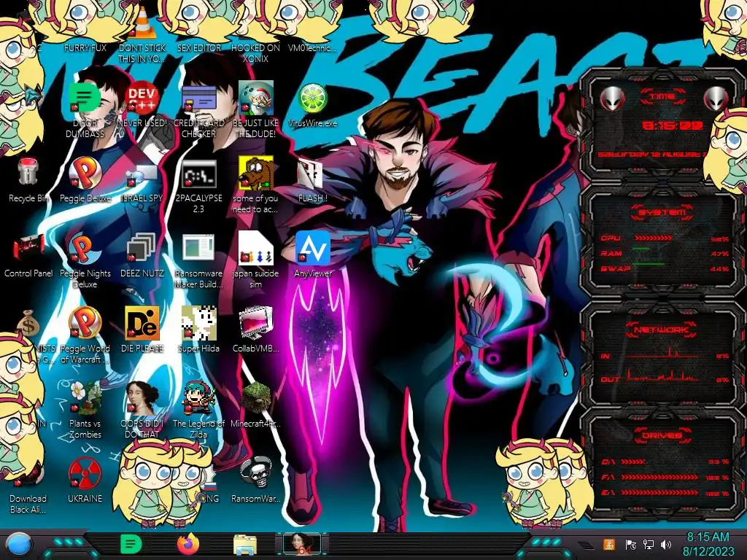Open the 'DEEZ NUTZ' stacked windows icon
The width and height of the screenshot is (747, 560).
click(141, 248)
